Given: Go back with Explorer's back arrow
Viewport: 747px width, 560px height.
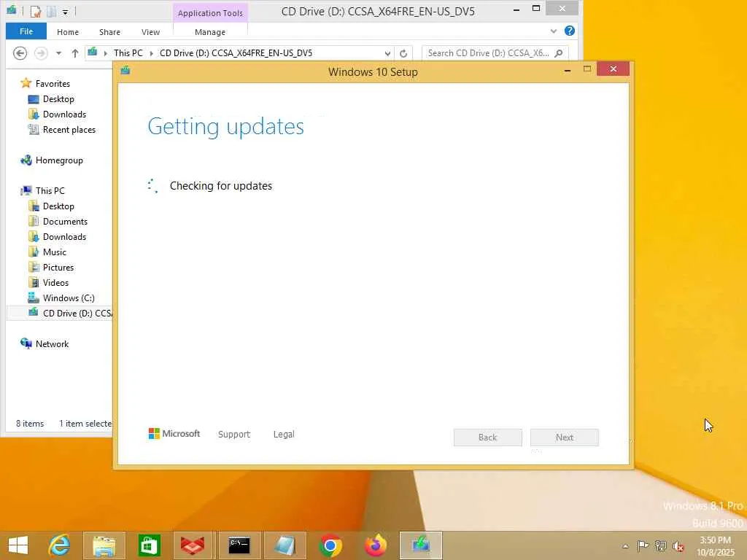Looking at the screenshot, I should point(20,52).
